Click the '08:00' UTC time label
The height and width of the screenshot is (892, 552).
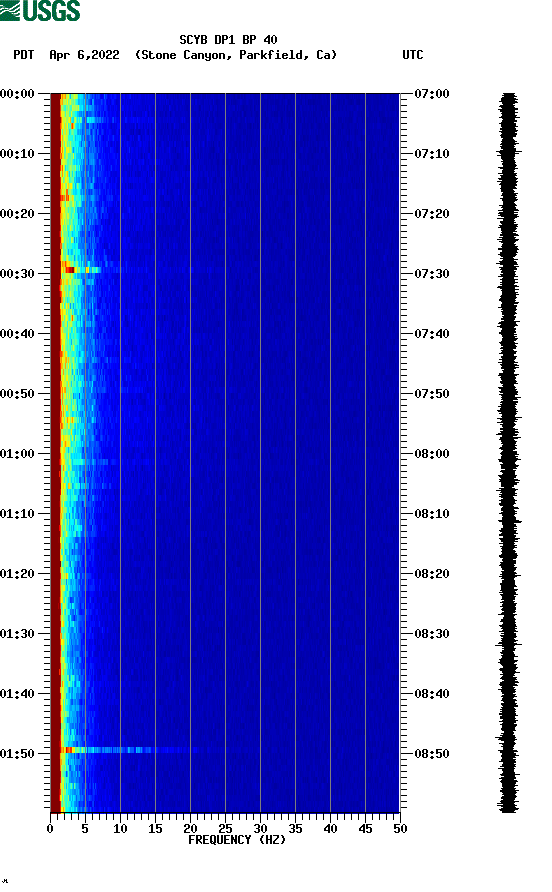pyautogui.click(x=431, y=453)
